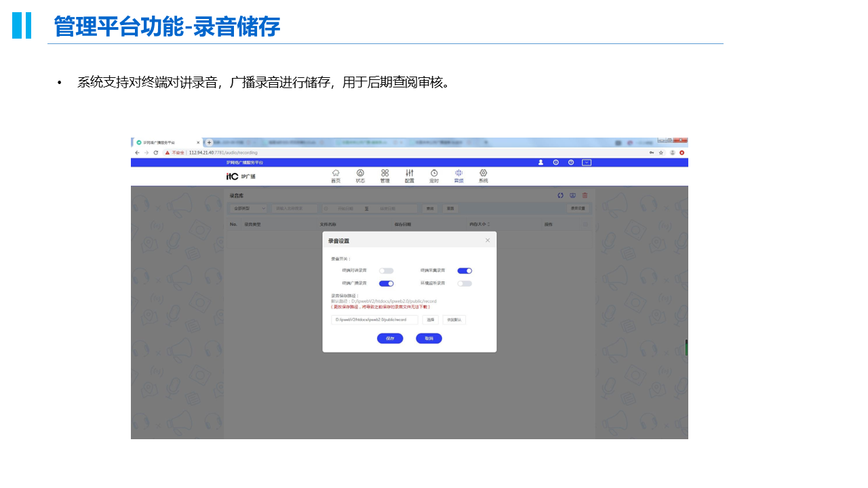The image size is (868, 488).
Task: Click the blue 保存 save button
Action: [x=390, y=338]
